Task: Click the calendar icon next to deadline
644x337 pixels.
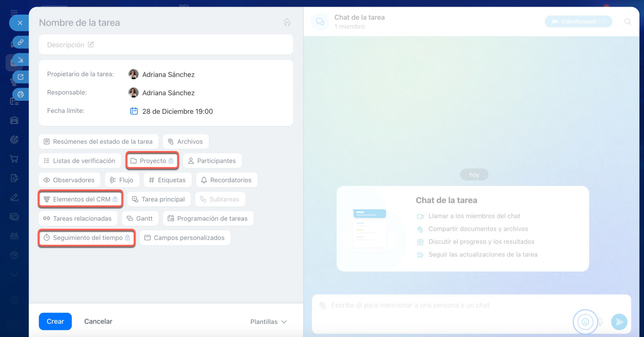Action: point(134,111)
